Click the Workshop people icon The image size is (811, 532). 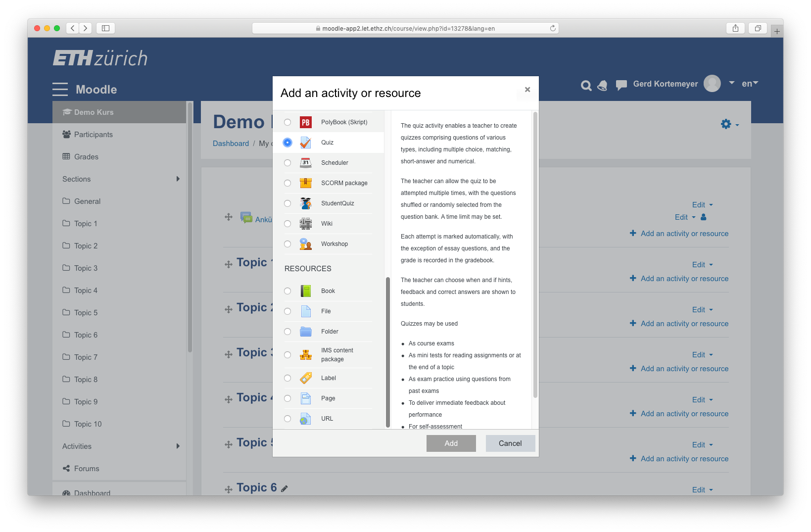pos(306,244)
